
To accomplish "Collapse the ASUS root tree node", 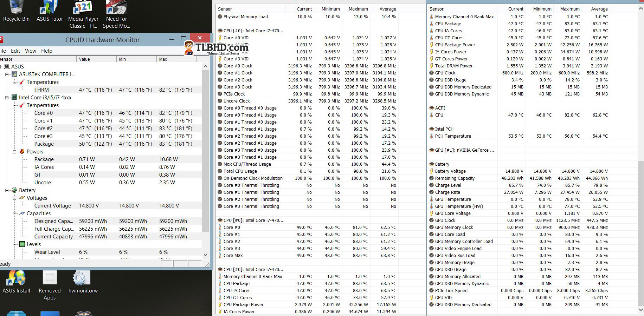I will click(1, 66).
